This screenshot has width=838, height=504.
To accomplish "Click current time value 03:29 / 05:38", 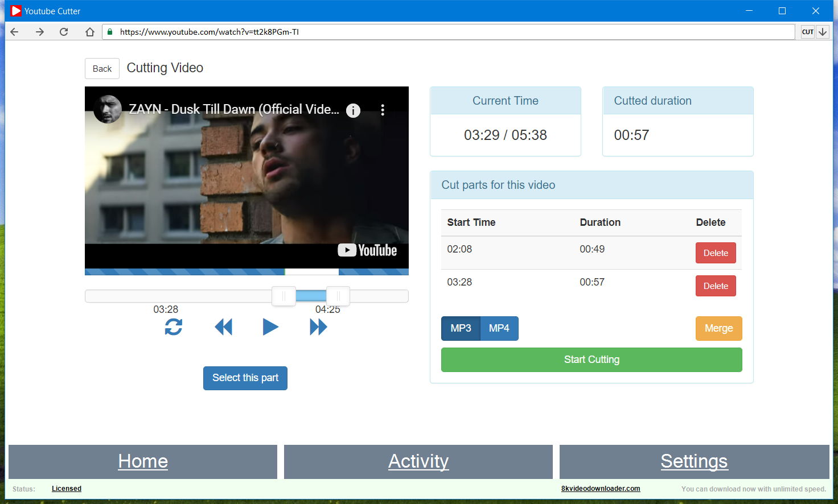I will [506, 135].
